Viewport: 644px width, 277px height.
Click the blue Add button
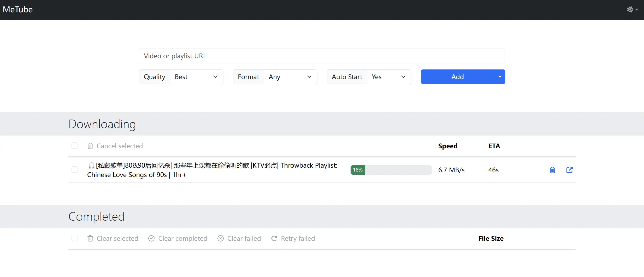pyautogui.click(x=457, y=77)
